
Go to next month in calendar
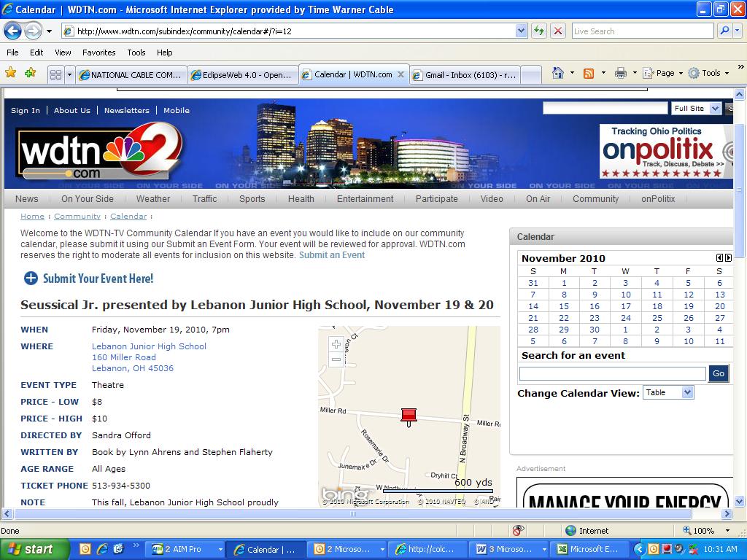[728, 258]
